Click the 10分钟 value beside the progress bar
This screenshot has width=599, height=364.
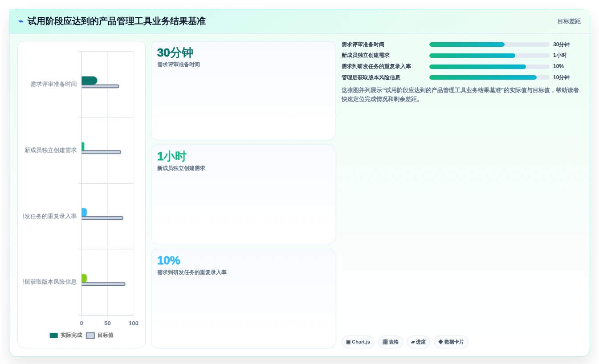561,77
